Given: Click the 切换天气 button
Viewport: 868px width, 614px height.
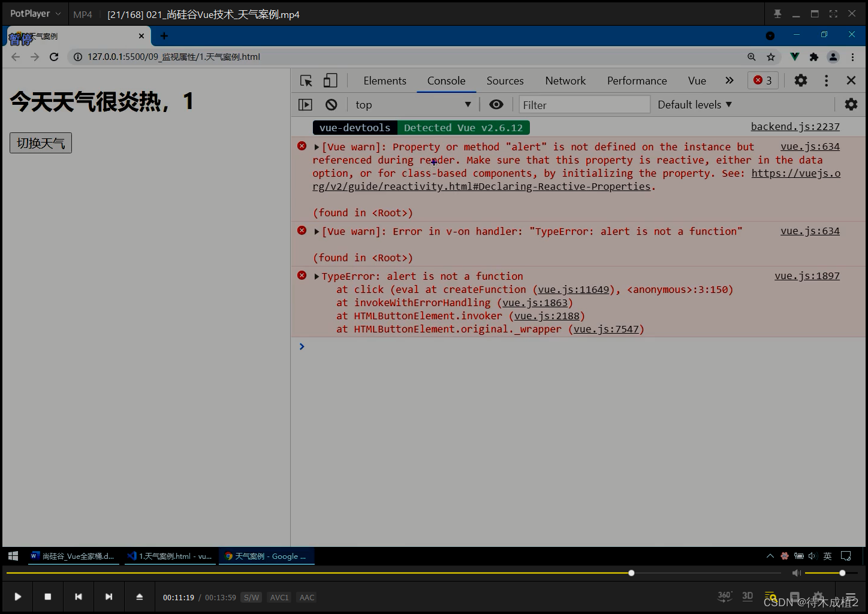Looking at the screenshot, I should click(41, 143).
